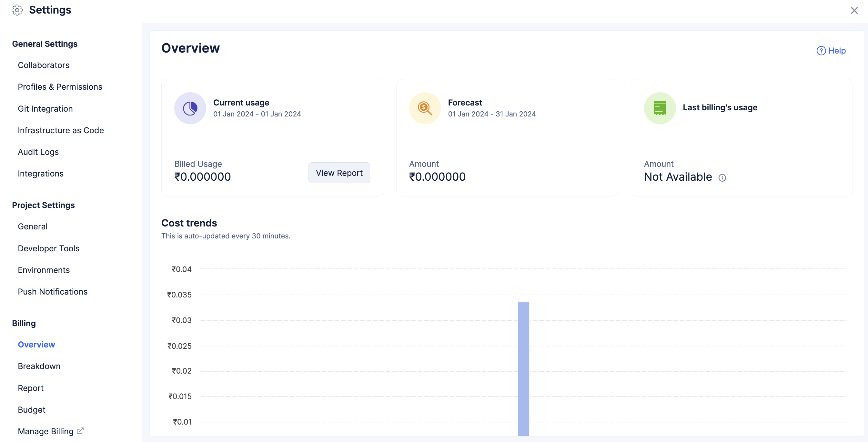Image resolution: width=868 pixels, height=442 pixels.
Task: Click the Current usage pie chart icon
Action: tap(190, 108)
